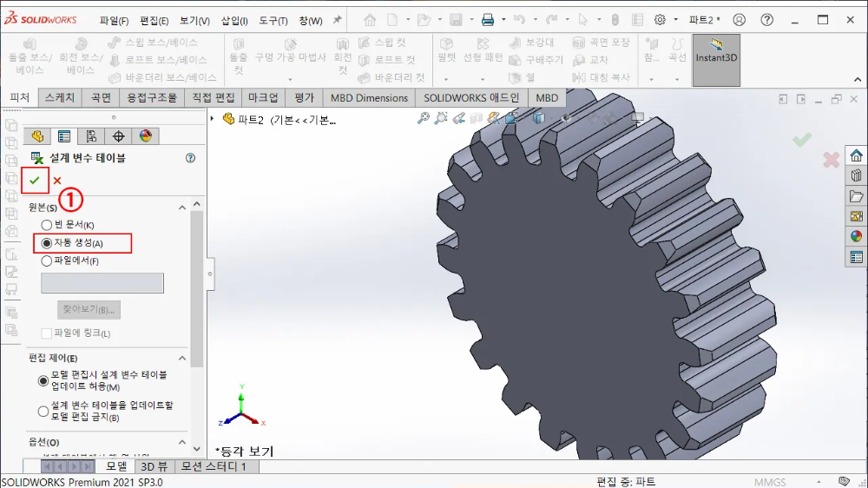The image size is (868, 488).
Task: Switch to the 모델 bottom tab
Action: [117, 466]
